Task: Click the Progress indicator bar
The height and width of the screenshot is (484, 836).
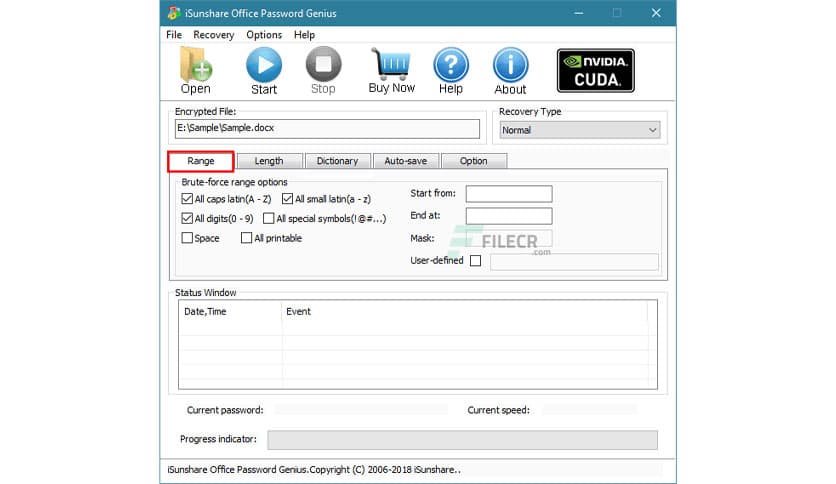Action: 462,440
